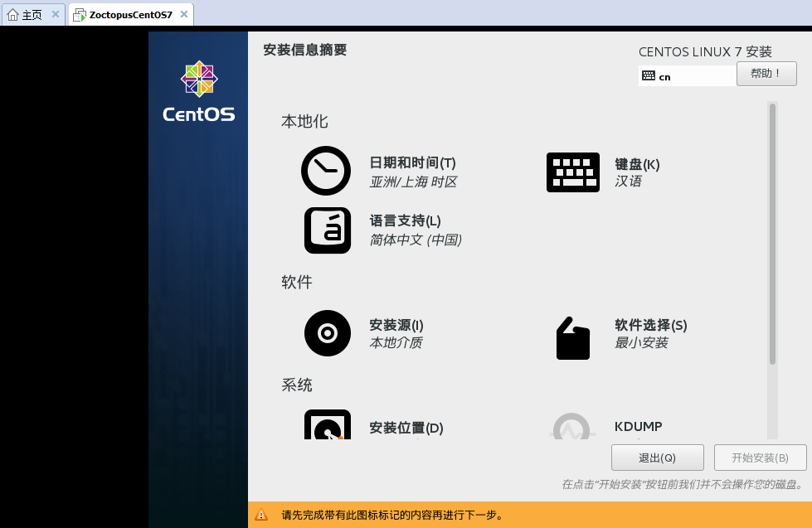
Task: Open the installation destination disk icon
Action: coord(328,424)
